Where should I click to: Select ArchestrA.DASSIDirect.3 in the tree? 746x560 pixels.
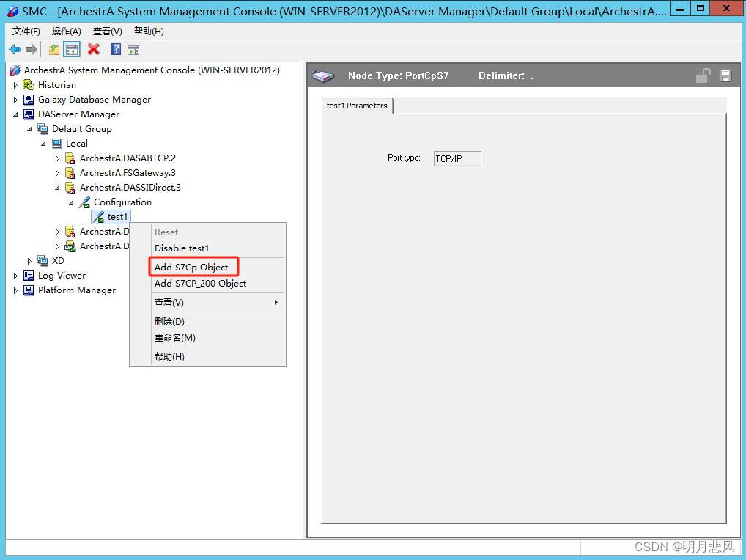tap(130, 188)
